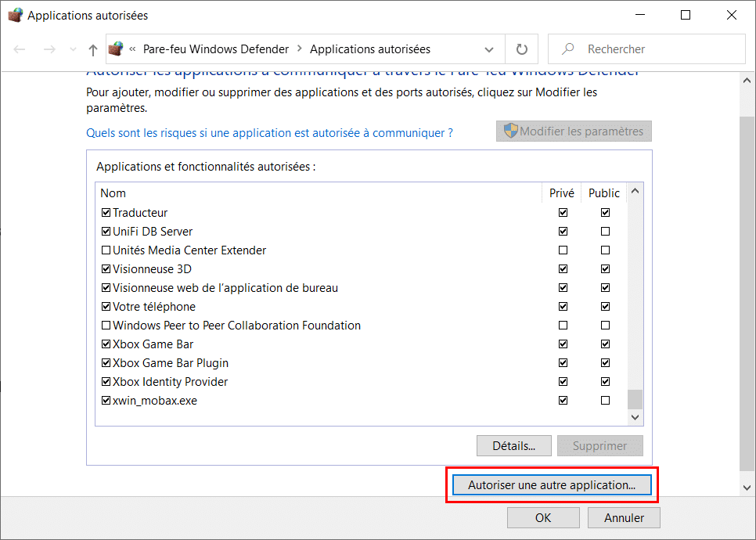756x540 pixels.
Task: Click the Nom column header
Action: coord(319,193)
